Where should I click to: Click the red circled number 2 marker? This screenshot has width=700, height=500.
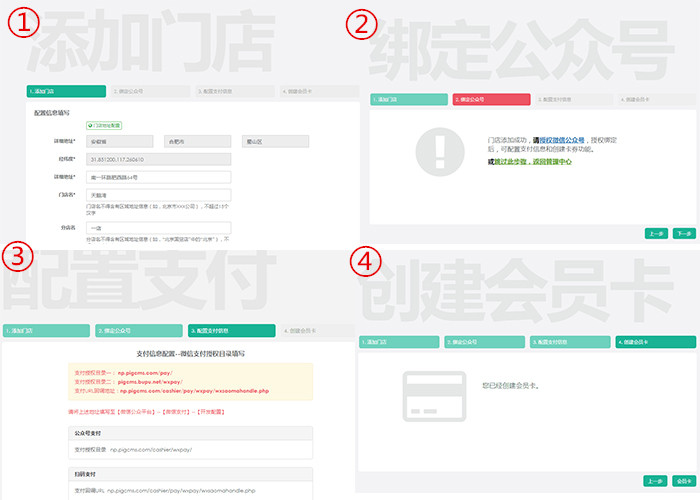363,24
